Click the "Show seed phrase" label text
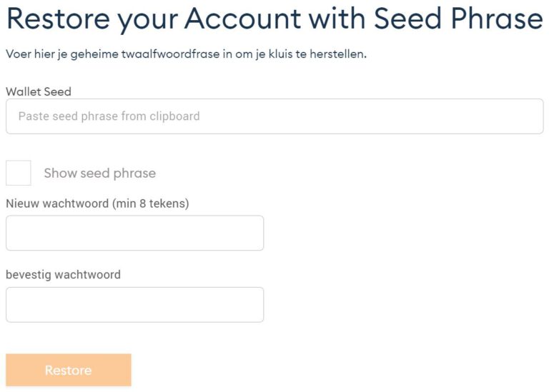 99,174
